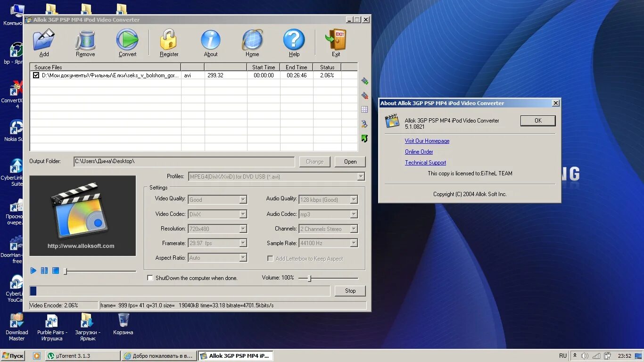This screenshot has width=644, height=362.
Task: Click the hammer tools side icon
Action: click(x=364, y=124)
